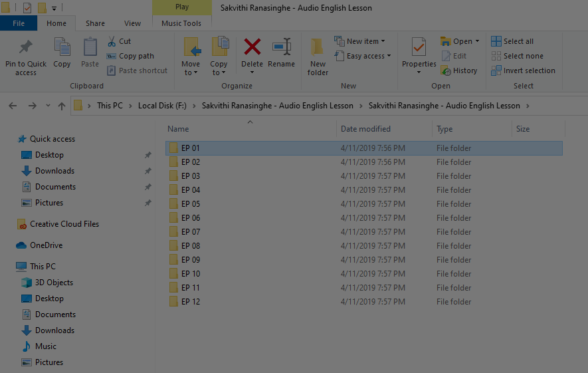Select the EP 10 folder
This screenshot has width=588, height=373.
(x=363, y=274)
